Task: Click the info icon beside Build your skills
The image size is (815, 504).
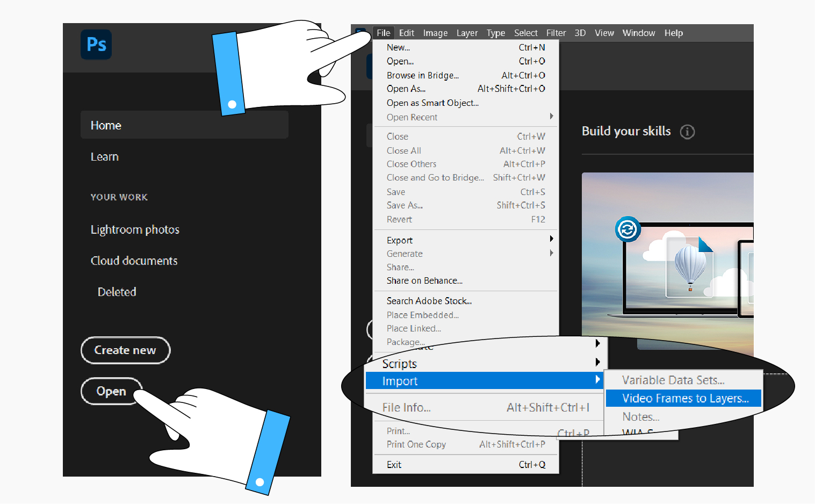Action: point(687,132)
